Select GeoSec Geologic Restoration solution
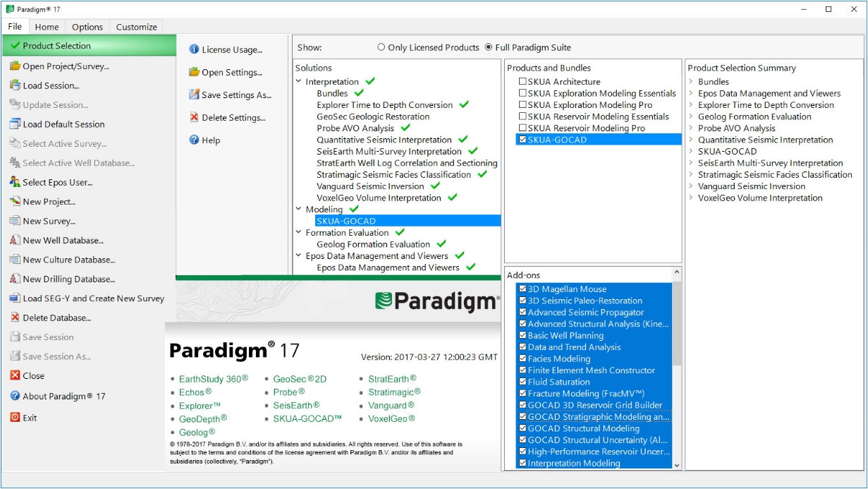The width and height of the screenshot is (868, 489). (x=373, y=116)
